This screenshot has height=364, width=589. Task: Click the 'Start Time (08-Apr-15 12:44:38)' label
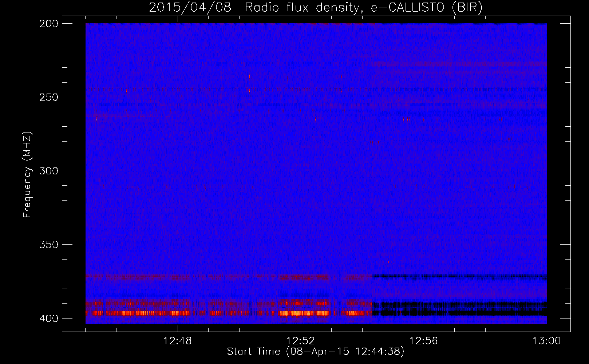click(316, 352)
